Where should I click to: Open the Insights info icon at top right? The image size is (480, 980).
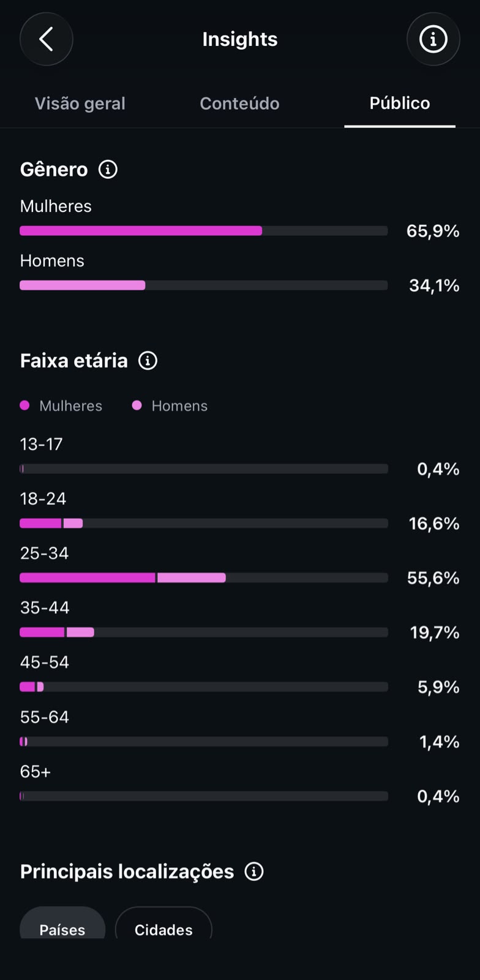click(x=433, y=39)
